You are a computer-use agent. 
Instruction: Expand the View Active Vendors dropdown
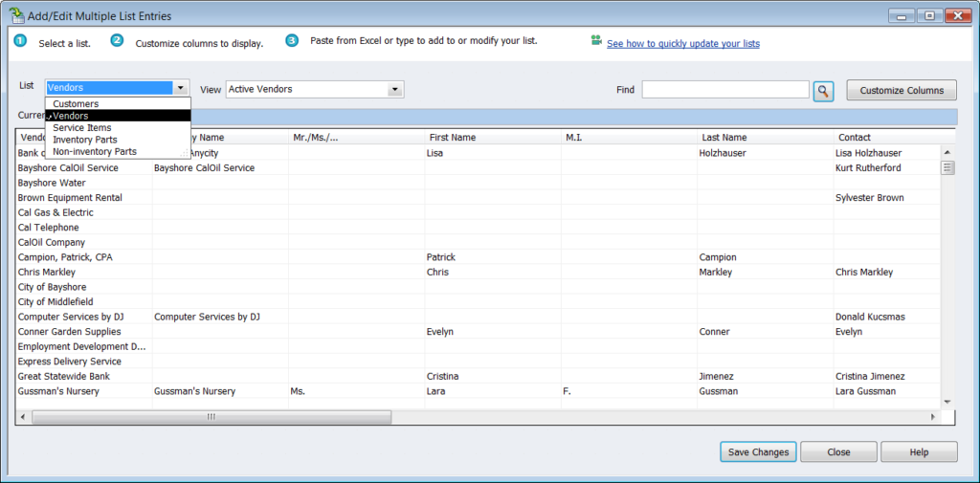tap(394, 90)
